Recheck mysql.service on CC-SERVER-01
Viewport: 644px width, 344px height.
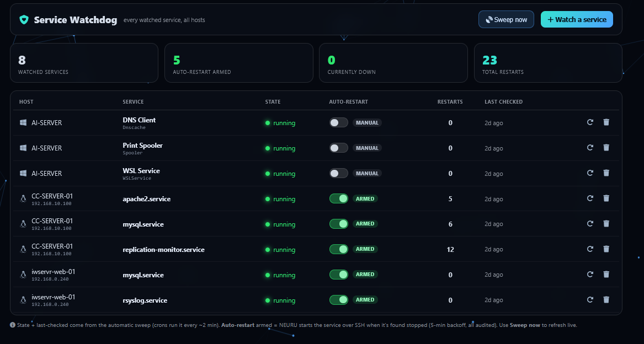pyautogui.click(x=590, y=224)
